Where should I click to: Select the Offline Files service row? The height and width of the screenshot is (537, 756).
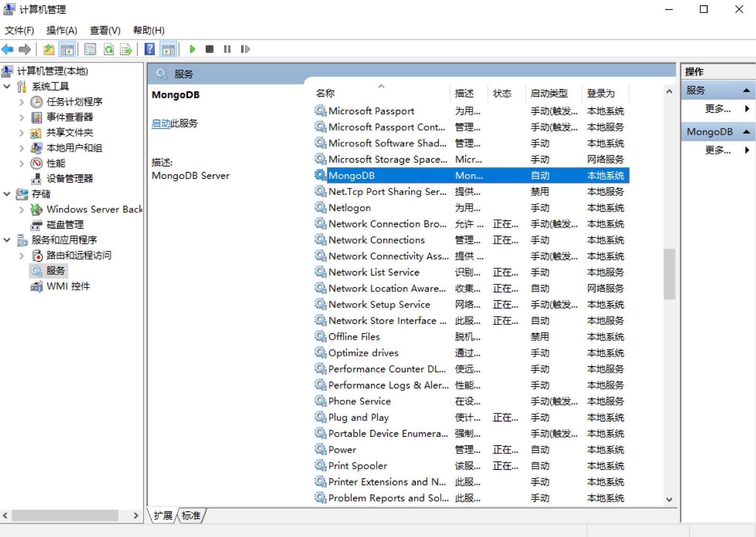click(x=471, y=336)
